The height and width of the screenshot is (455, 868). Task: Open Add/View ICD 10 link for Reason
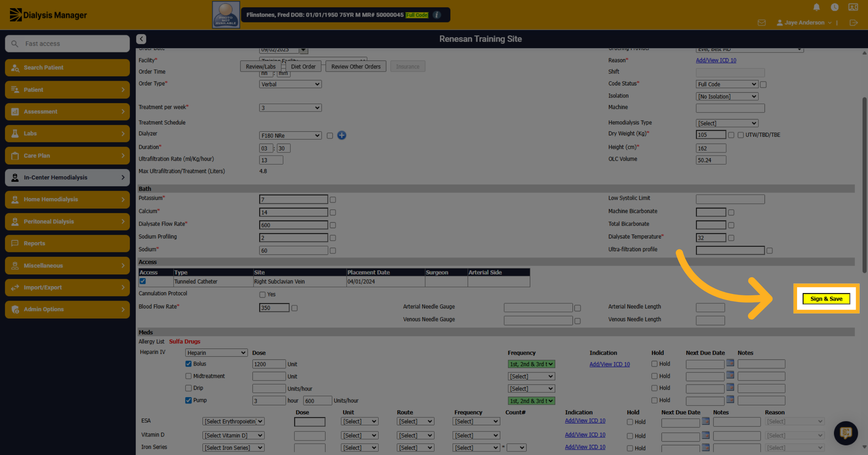pos(716,60)
